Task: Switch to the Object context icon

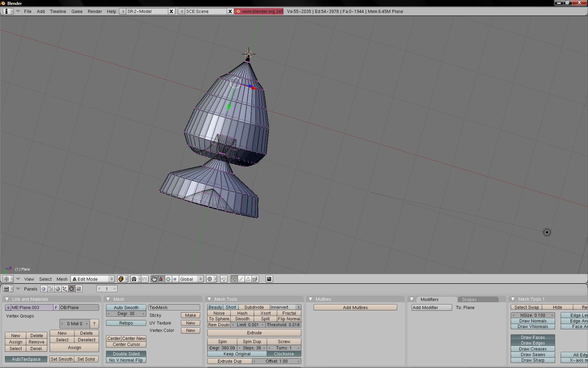Action: 65,289
